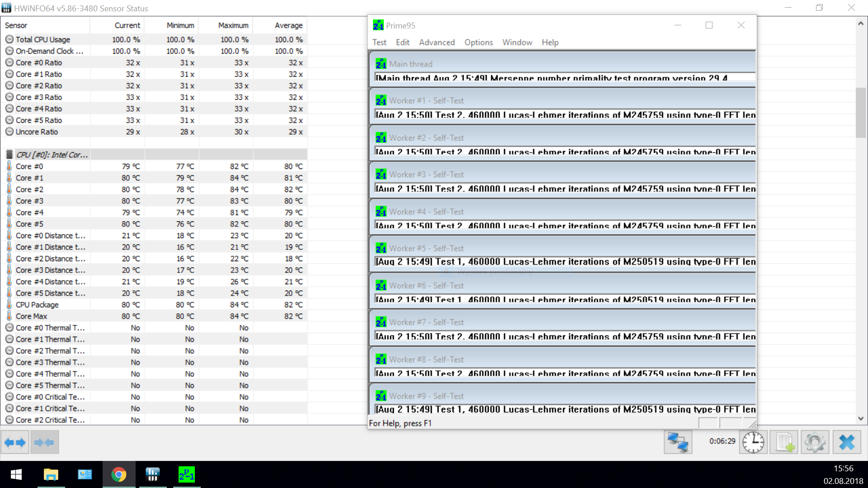
Task: Click the Worker #7 Self-Test window icon
Action: [381, 322]
